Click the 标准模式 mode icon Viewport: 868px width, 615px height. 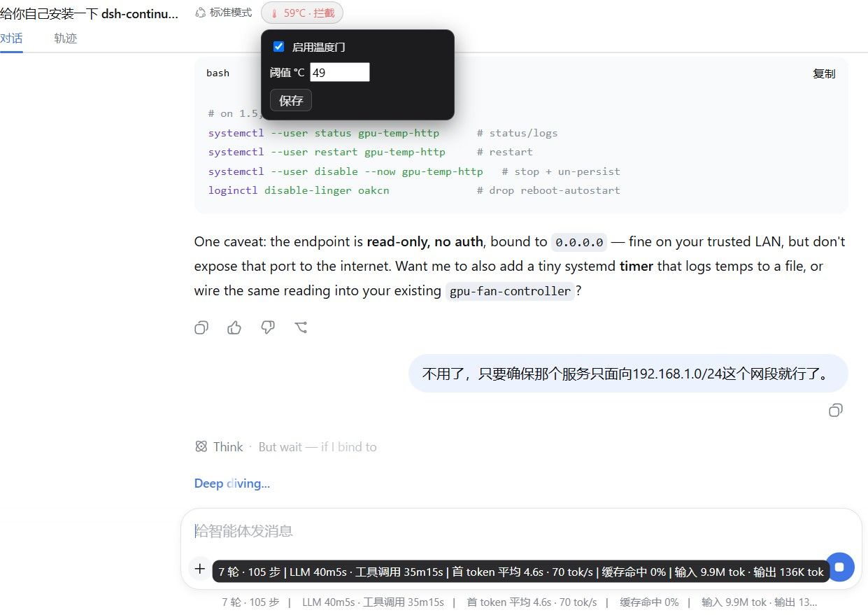(x=201, y=13)
